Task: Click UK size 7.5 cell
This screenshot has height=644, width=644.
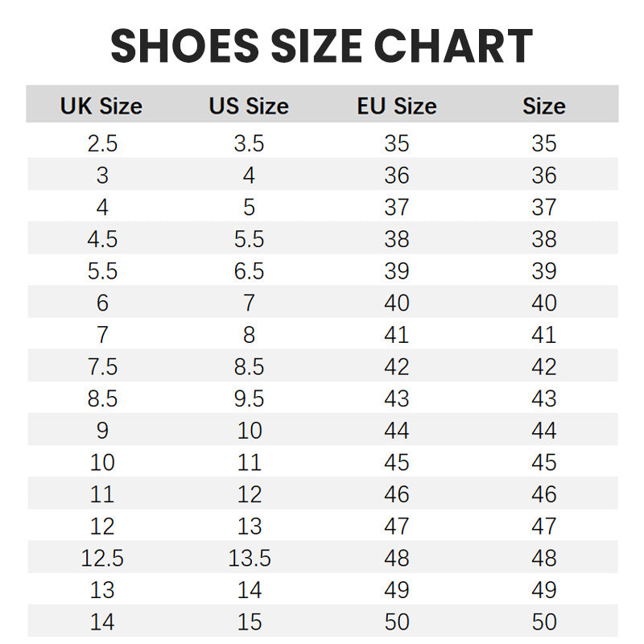Action: (102, 367)
